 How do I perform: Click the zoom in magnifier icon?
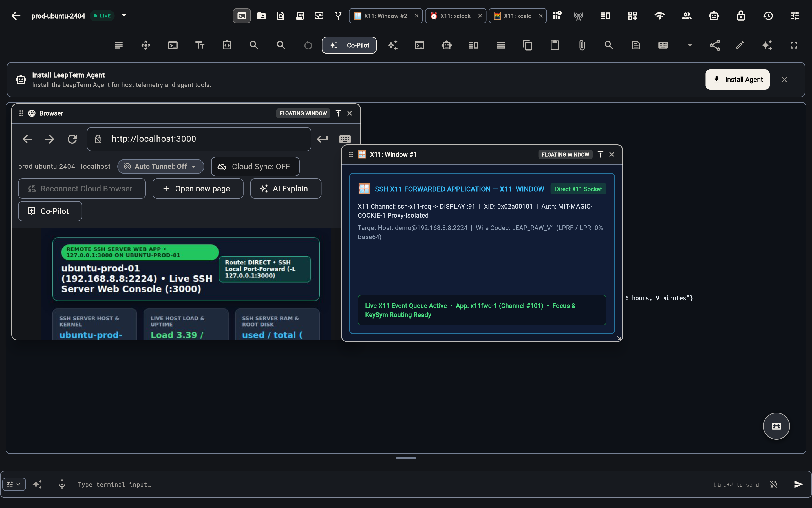click(x=281, y=45)
